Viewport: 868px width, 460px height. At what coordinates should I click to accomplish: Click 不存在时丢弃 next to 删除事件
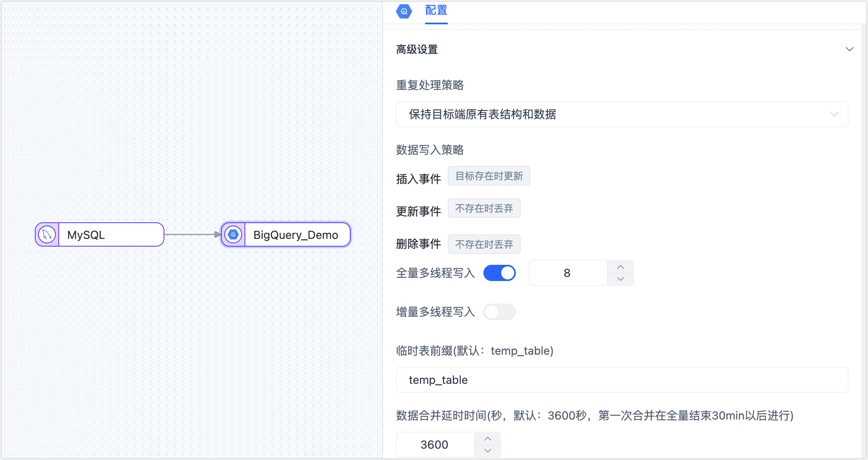click(484, 244)
